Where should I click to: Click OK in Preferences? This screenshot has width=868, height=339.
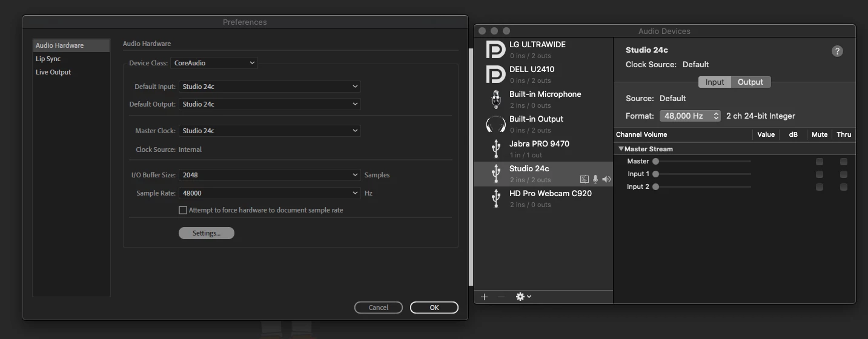pos(434,308)
